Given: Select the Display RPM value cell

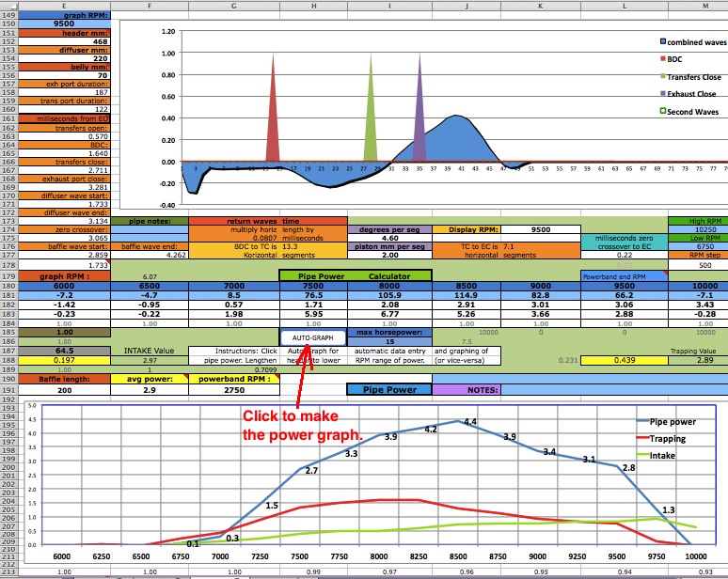Looking at the screenshot, I should click(541, 229).
